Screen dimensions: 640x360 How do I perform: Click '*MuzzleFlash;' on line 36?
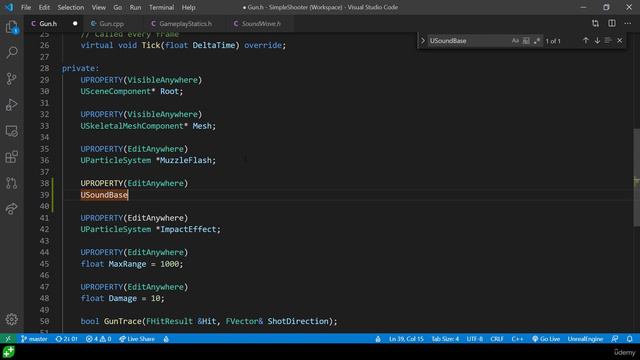coord(186,160)
